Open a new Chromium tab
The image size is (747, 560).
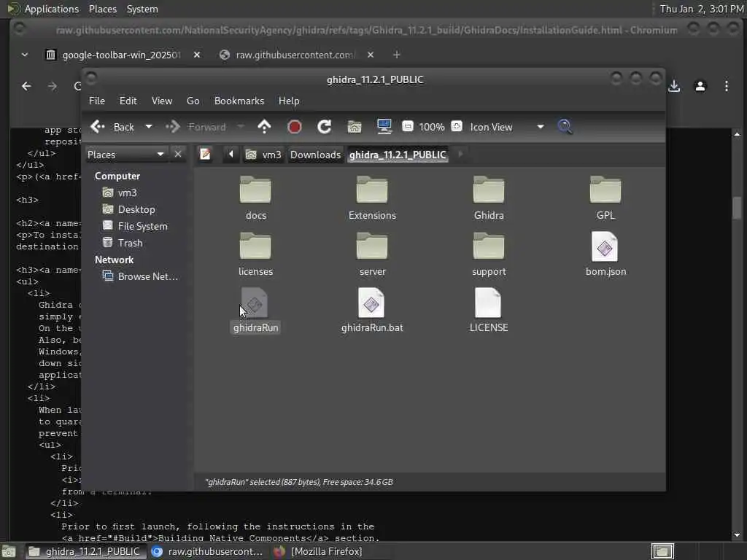396,55
